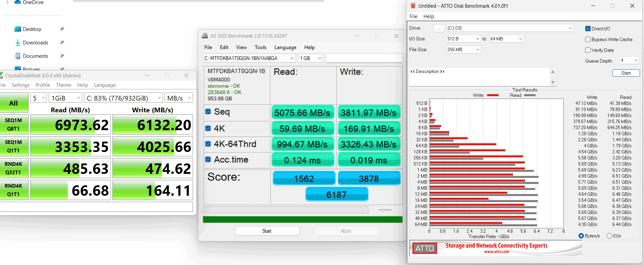Open the 1GiB test size dropdown in CrystalDiskMark

coord(65,98)
